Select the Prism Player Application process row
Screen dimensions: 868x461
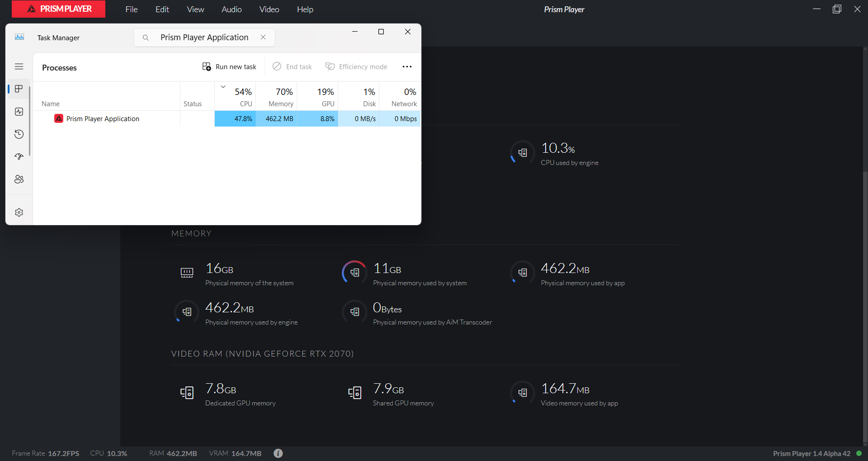click(227, 119)
